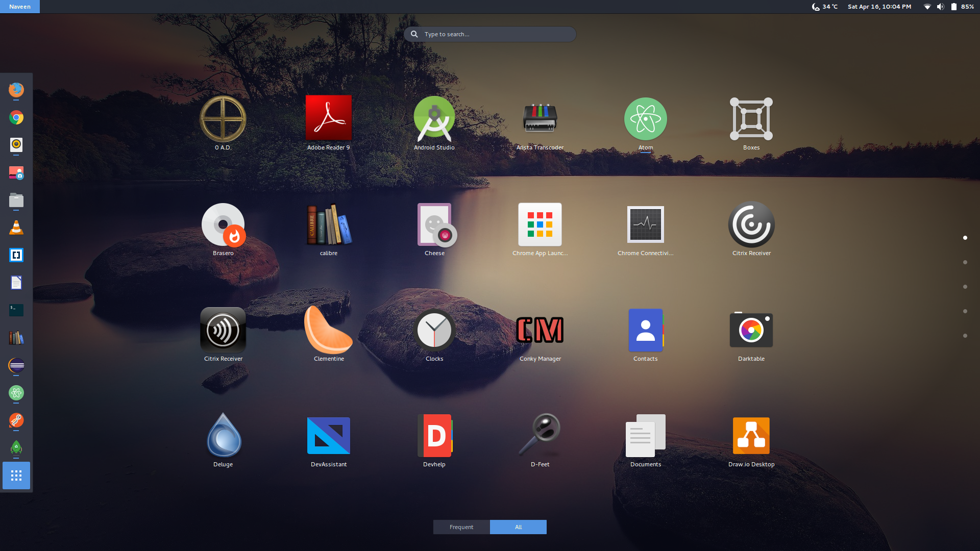Viewport: 980px width, 551px height.
Task: Open LibreOffice Writer from the dock
Action: coord(16,283)
